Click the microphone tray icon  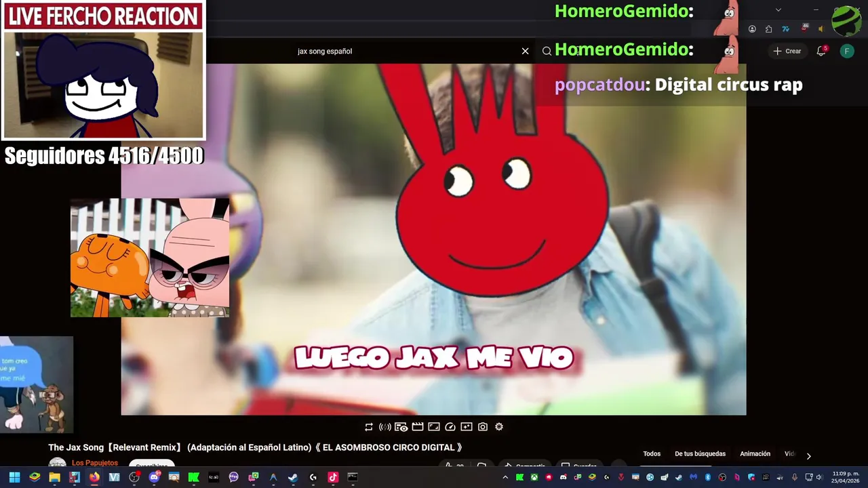tap(795, 477)
